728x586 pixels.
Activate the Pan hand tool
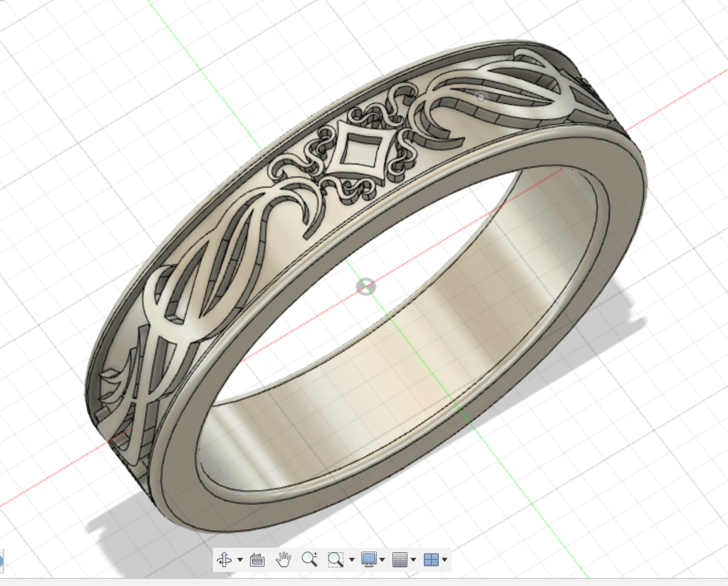click(x=283, y=559)
